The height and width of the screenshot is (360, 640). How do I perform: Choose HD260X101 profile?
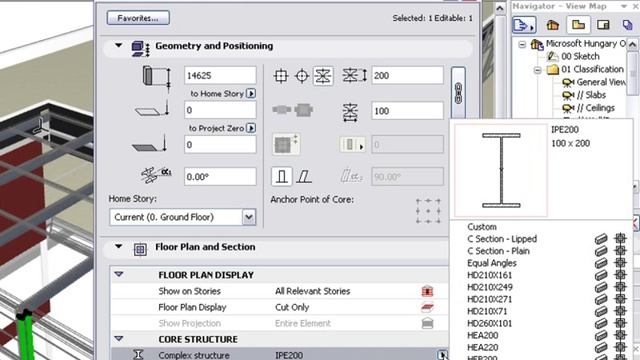(489, 323)
